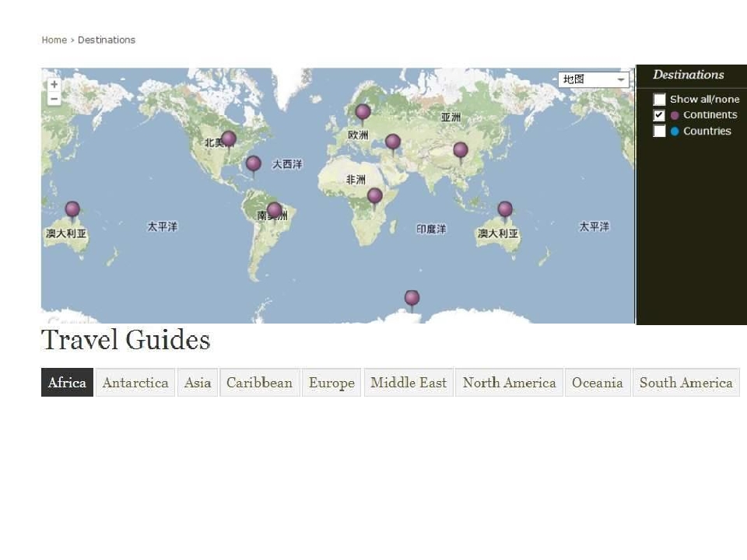This screenshot has width=747, height=560.
Task: Enable the Countries checkbox
Action: tap(659, 131)
